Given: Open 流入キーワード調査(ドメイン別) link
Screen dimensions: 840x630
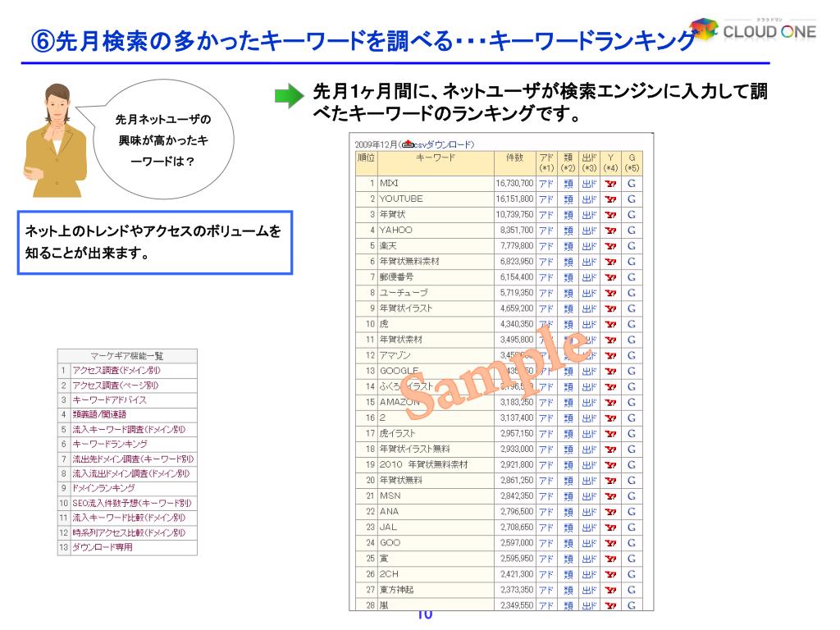Looking at the screenshot, I should coord(129,430).
